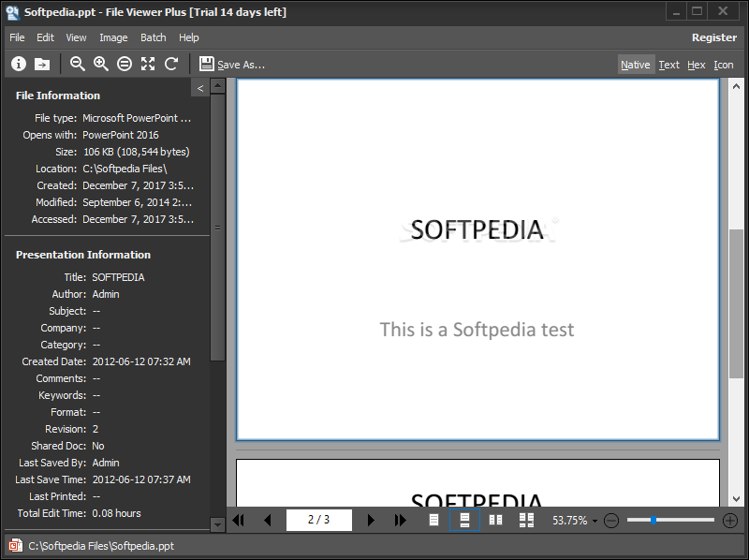Click the Register link
Viewport: 749px width, 560px height.
click(x=713, y=37)
